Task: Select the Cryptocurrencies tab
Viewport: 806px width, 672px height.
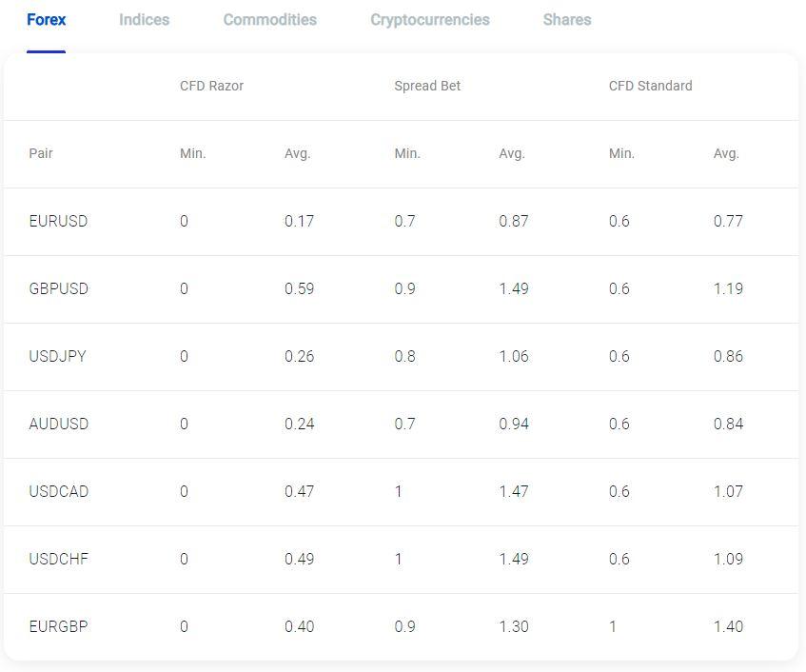Action: [430, 20]
